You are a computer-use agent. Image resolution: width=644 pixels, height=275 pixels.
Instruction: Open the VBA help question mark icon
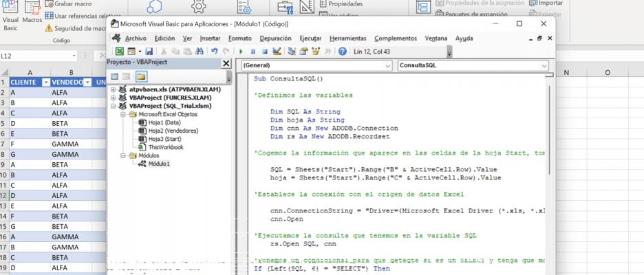tap(343, 52)
